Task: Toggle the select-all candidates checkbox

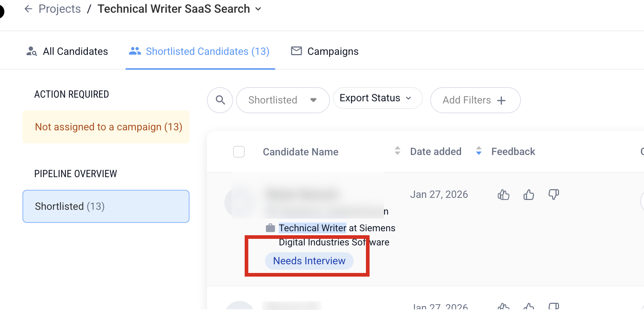Action: click(239, 152)
